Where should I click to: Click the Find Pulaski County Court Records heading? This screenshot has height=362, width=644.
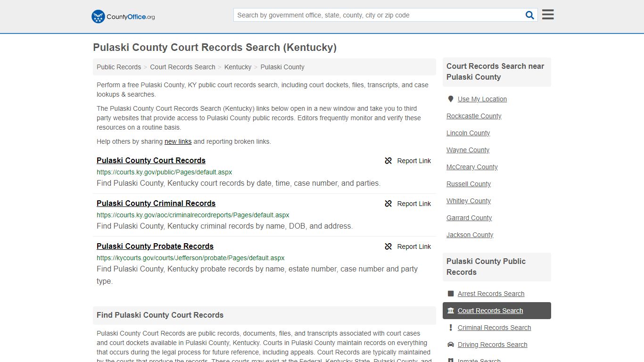pyautogui.click(x=160, y=315)
